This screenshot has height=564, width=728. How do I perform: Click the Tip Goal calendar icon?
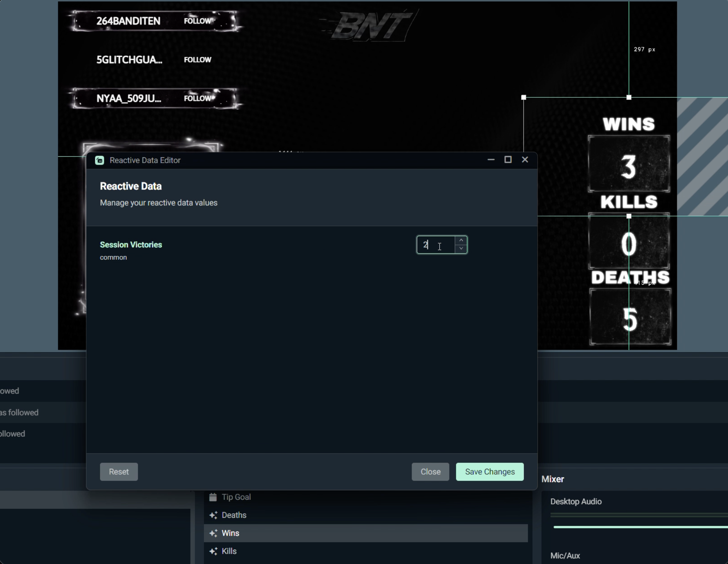(x=213, y=497)
